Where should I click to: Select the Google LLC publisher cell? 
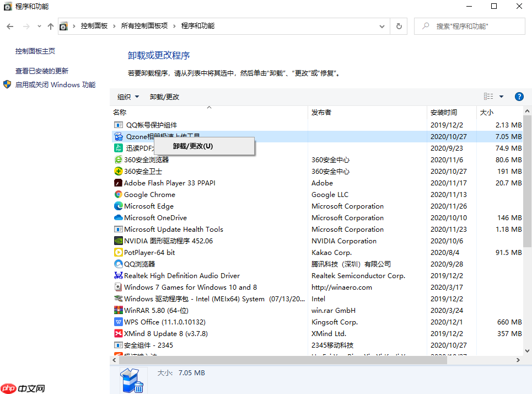coord(330,195)
